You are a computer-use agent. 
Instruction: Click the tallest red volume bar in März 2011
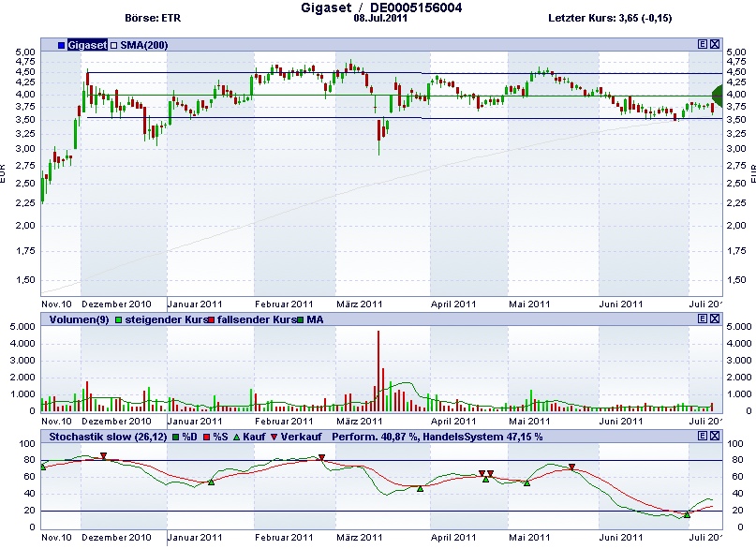coord(378,371)
